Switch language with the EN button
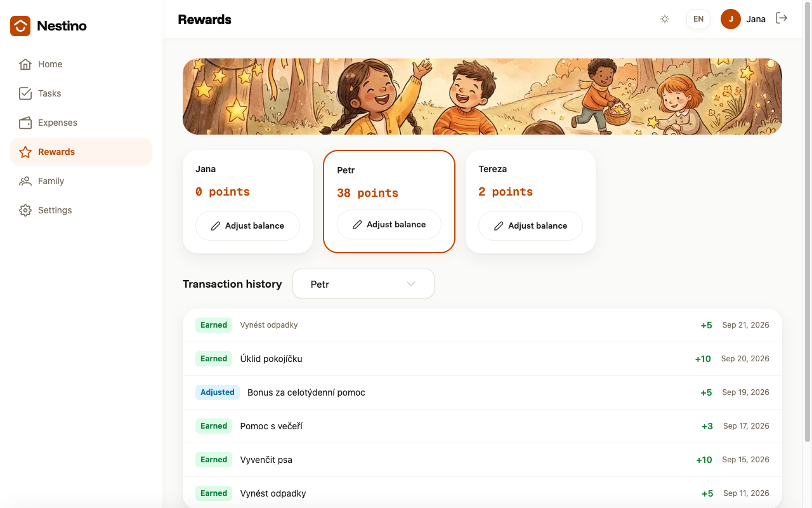812x508 pixels. pos(698,19)
